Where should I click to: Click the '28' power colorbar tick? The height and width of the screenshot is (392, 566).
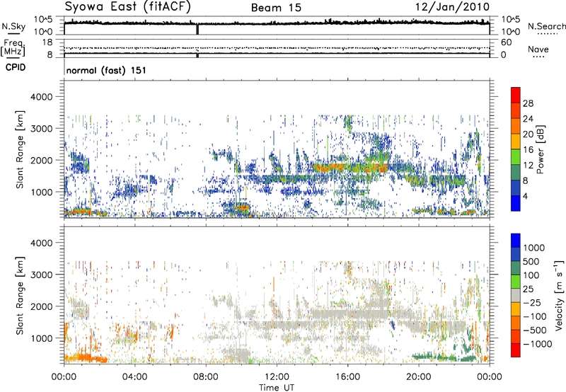[528, 103]
